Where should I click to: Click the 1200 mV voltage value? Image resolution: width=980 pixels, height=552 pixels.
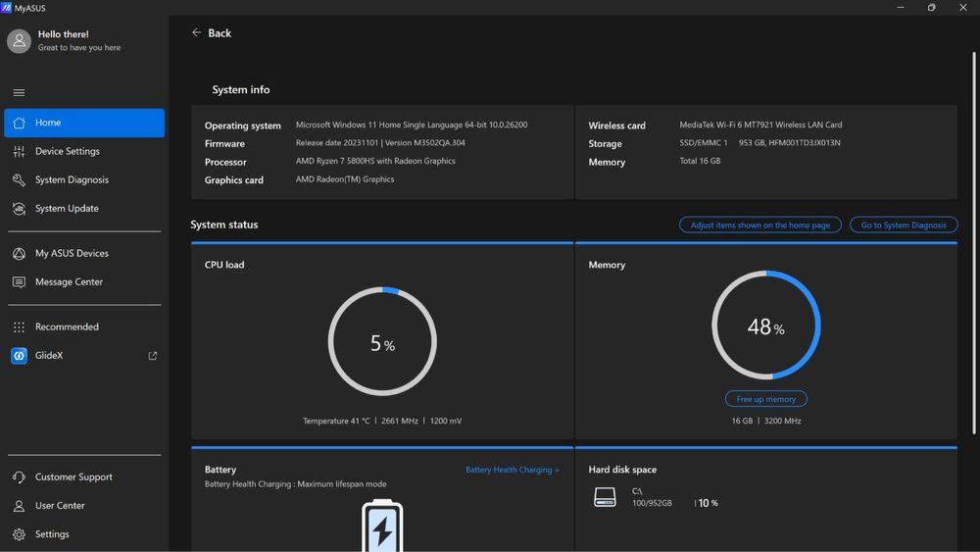446,422
